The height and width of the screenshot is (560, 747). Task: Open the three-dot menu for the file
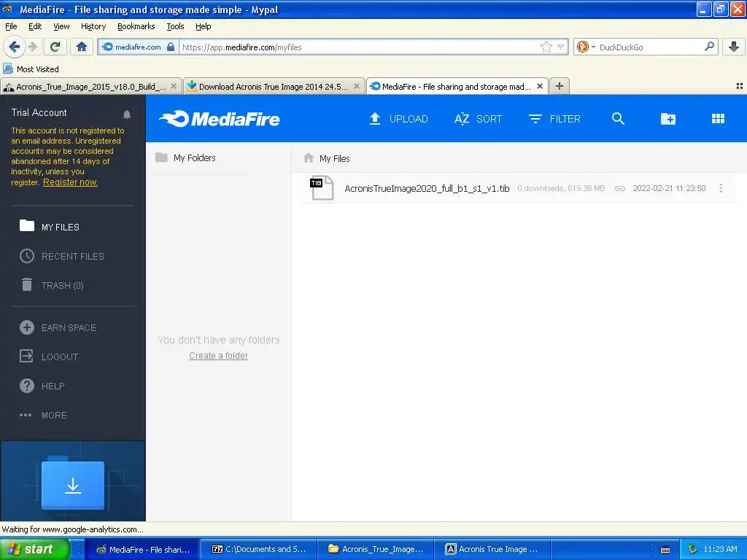721,189
